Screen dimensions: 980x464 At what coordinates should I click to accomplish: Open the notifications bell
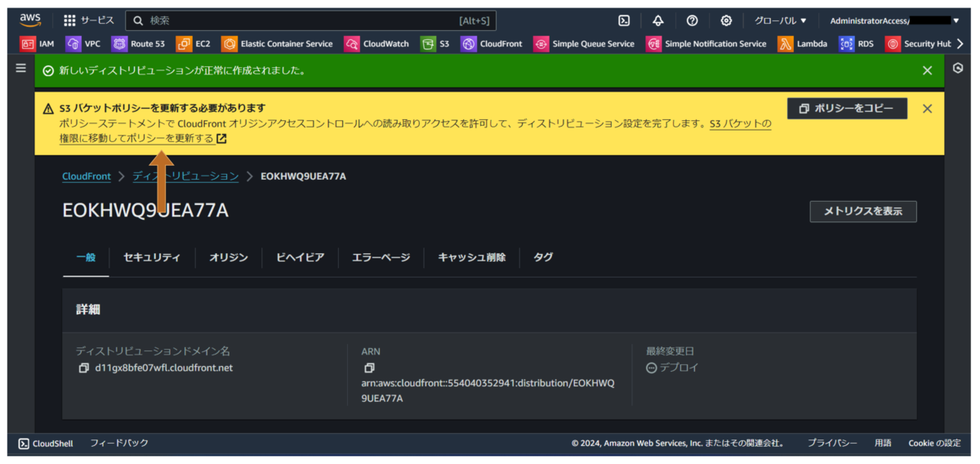pos(658,20)
